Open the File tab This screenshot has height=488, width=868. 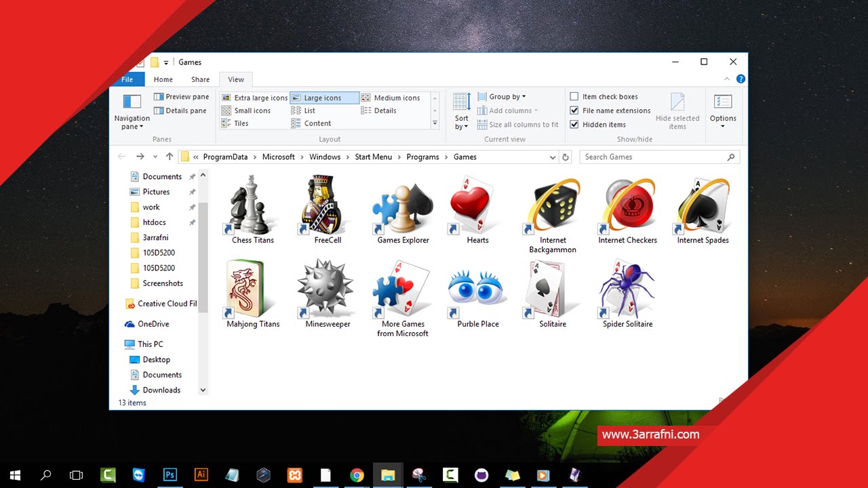click(127, 79)
